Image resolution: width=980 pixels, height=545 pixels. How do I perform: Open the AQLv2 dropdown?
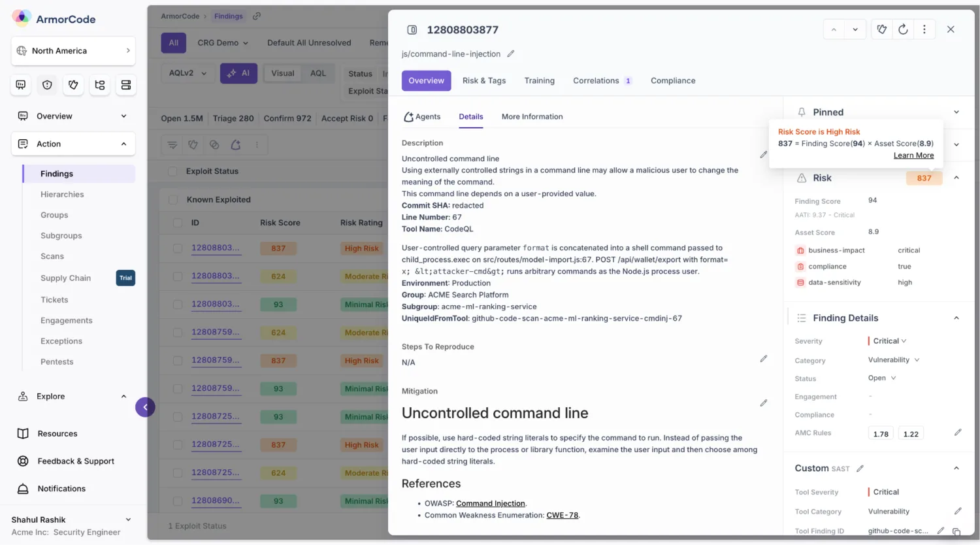point(188,73)
